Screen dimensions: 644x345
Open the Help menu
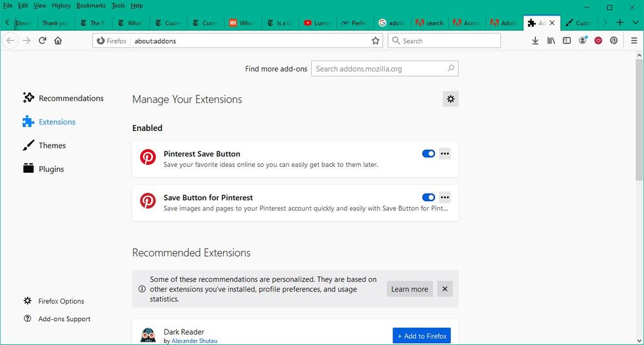tap(137, 5)
